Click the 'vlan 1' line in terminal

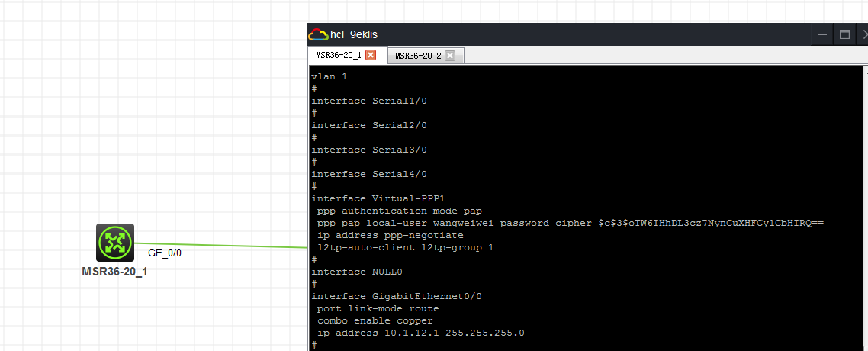click(330, 76)
